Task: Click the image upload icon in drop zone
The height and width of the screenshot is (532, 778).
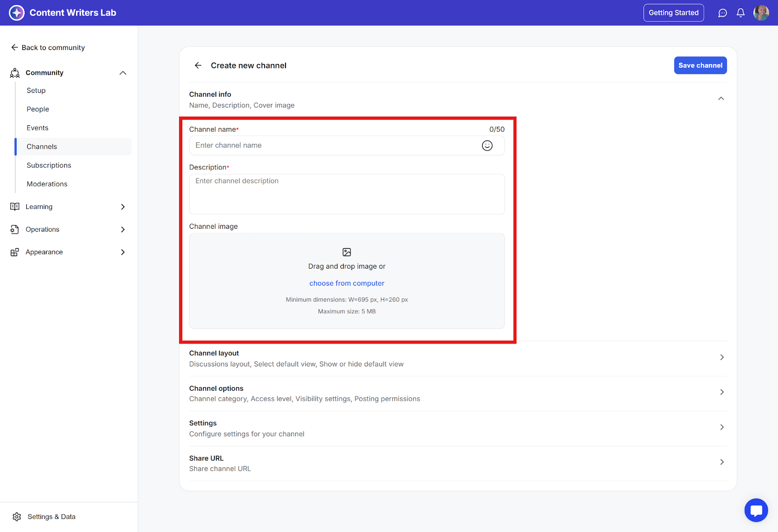Action: point(347,252)
